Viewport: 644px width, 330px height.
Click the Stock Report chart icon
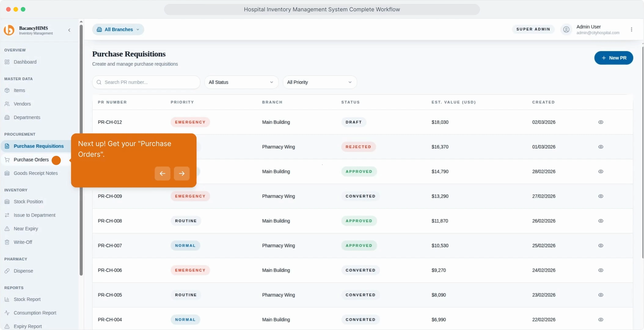(7, 299)
